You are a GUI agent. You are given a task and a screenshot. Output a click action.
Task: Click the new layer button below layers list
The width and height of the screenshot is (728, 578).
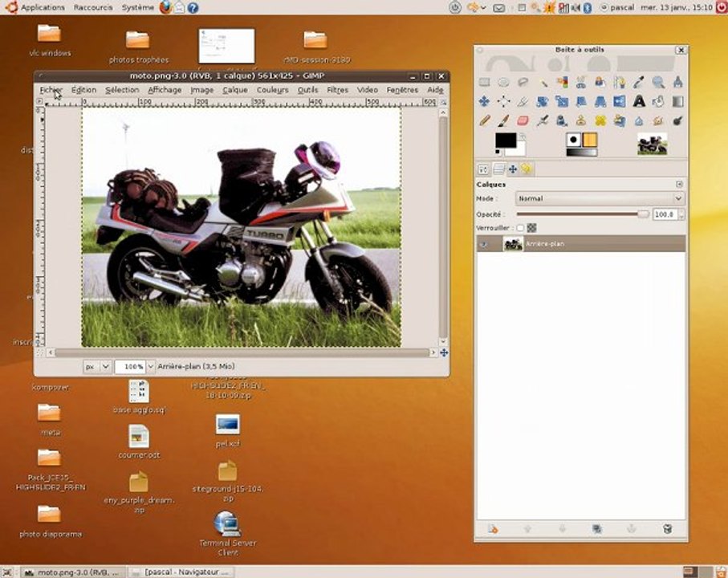(493, 529)
